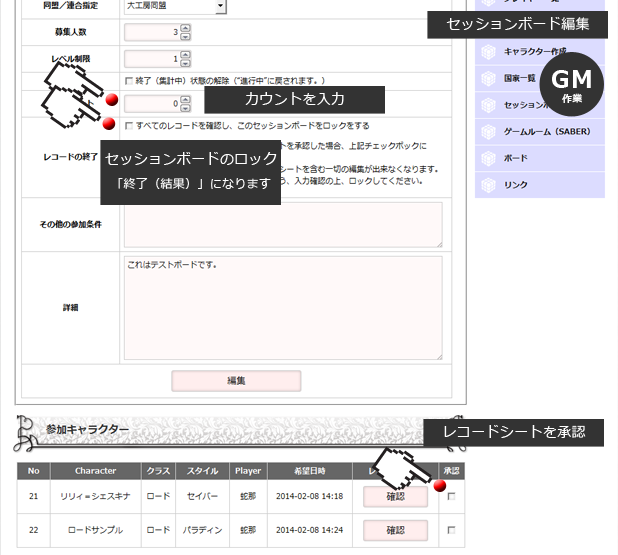Select character name ロードサンプル

pos(95,530)
